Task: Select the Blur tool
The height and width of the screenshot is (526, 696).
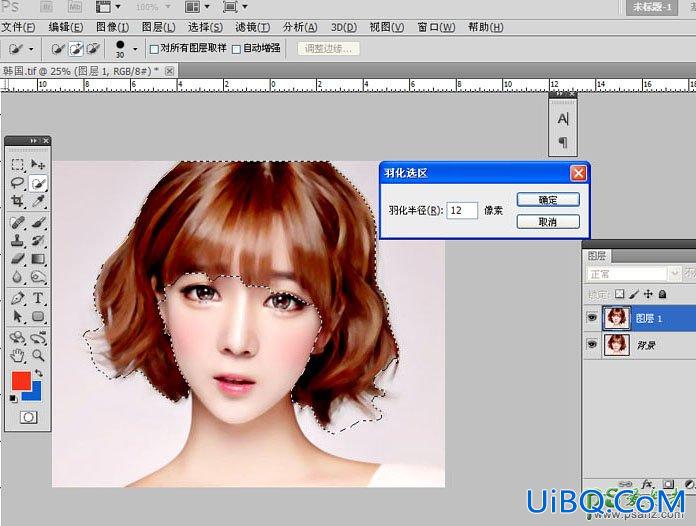Action: point(17,277)
